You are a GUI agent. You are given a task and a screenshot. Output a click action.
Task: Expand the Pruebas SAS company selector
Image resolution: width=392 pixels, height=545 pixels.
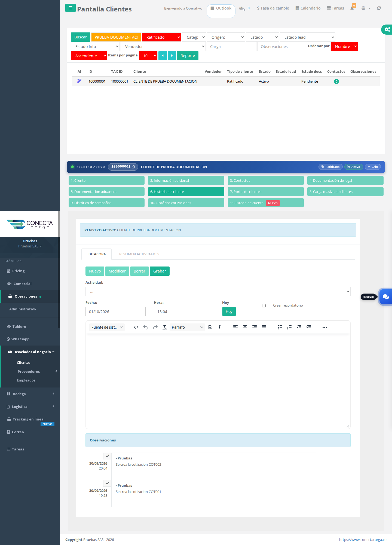coord(30,246)
